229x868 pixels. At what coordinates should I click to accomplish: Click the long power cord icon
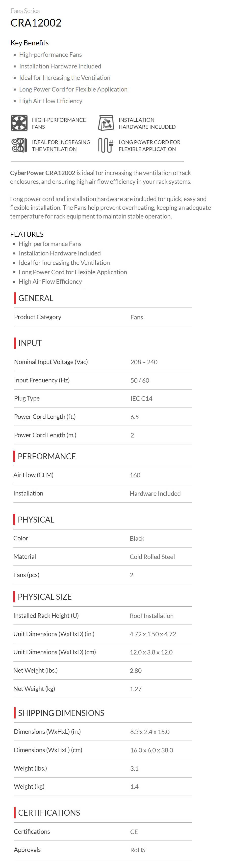[x=106, y=146]
